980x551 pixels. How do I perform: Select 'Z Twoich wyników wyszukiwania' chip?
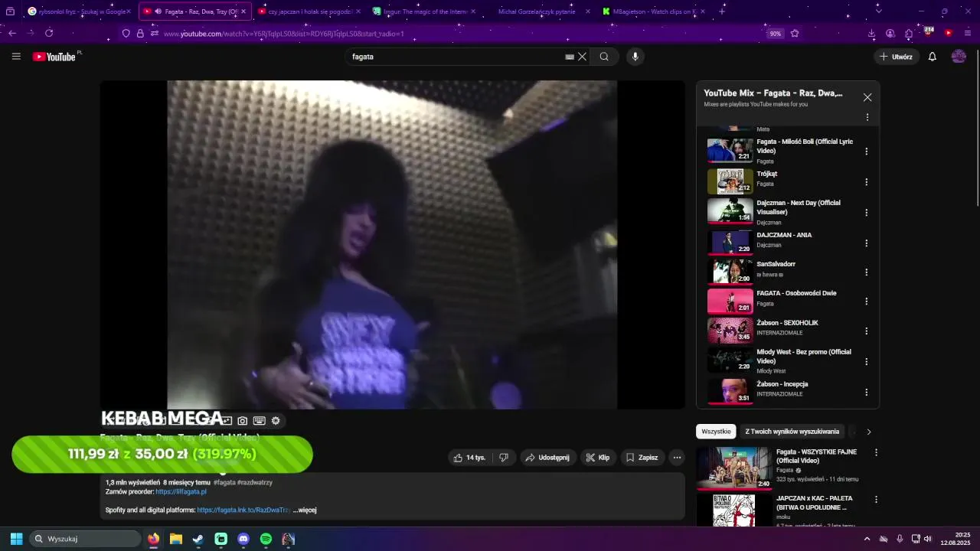[x=792, y=432]
